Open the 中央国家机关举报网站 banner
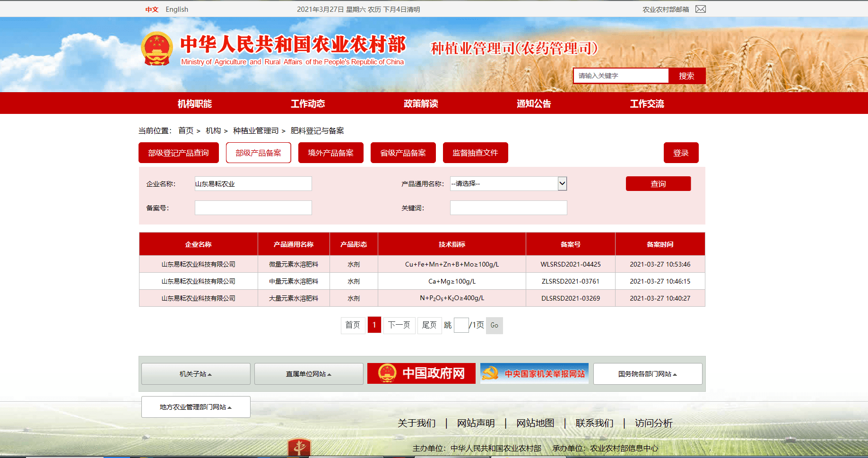 click(534, 373)
